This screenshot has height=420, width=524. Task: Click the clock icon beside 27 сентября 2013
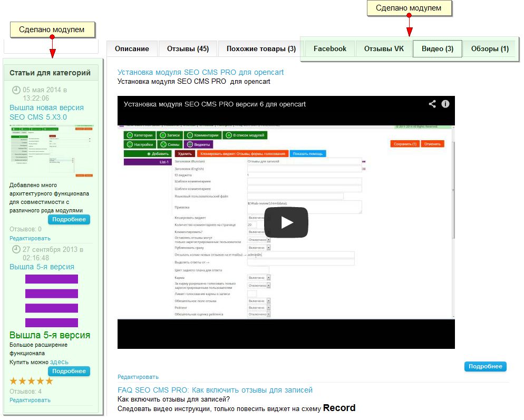(16, 249)
